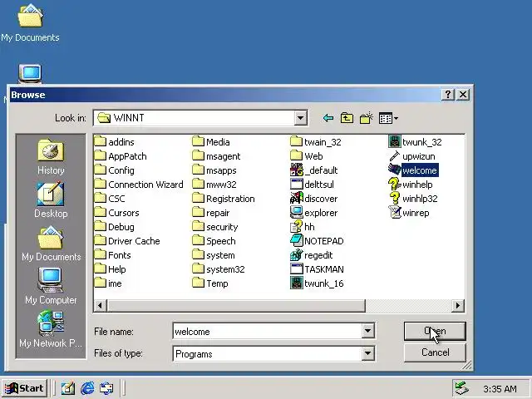Select the Registration folder

pyautogui.click(x=224, y=199)
